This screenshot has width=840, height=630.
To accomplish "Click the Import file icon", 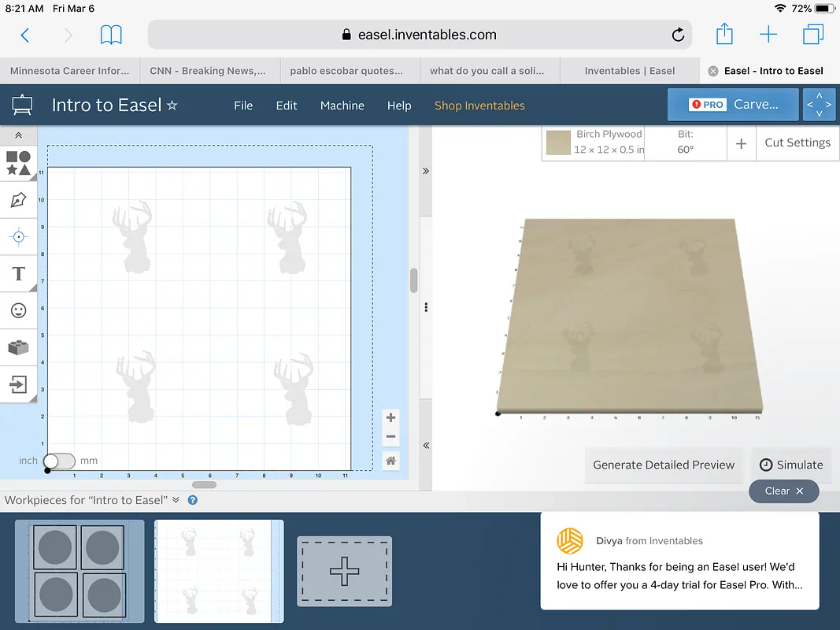I will 18,384.
